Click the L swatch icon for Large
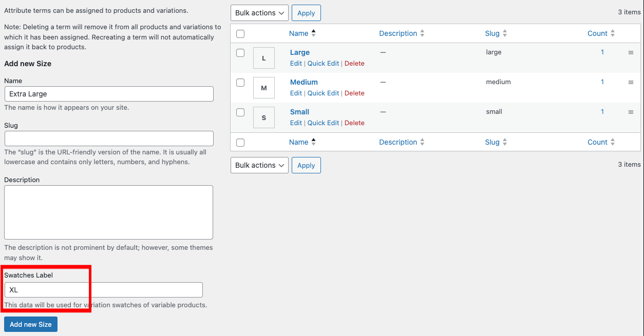This screenshot has width=644, height=336. point(263,57)
